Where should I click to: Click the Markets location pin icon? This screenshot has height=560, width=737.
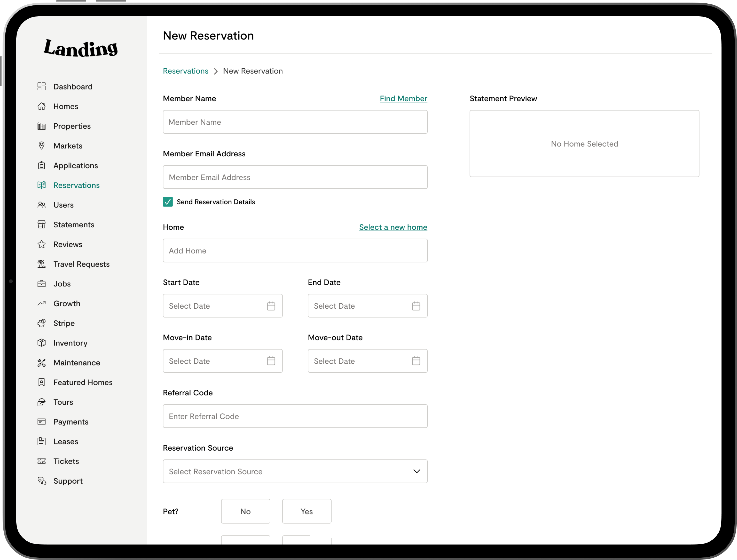(41, 146)
